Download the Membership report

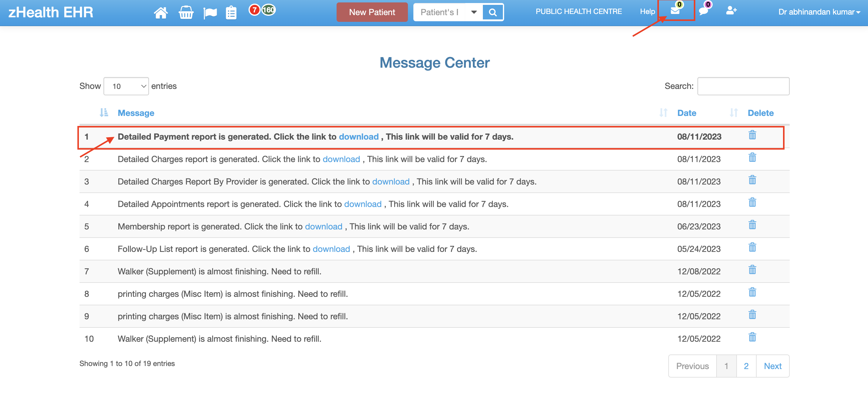click(x=324, y=226)
